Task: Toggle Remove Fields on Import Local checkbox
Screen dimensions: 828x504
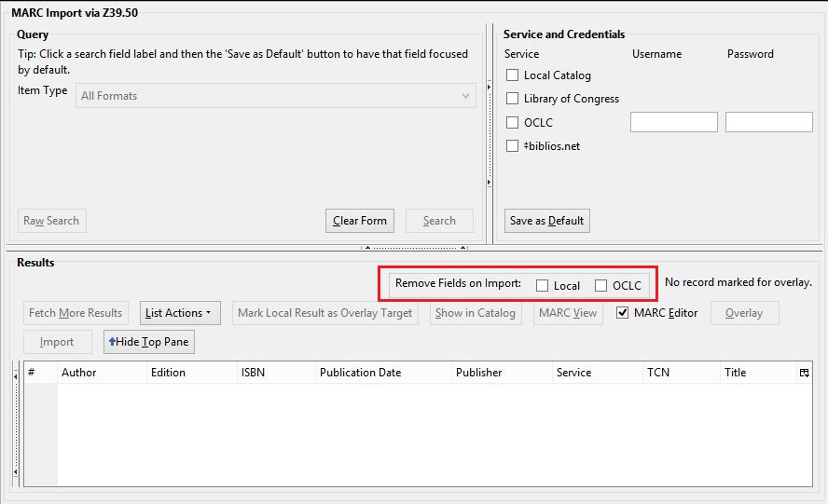Action: (x=542, y=286)
